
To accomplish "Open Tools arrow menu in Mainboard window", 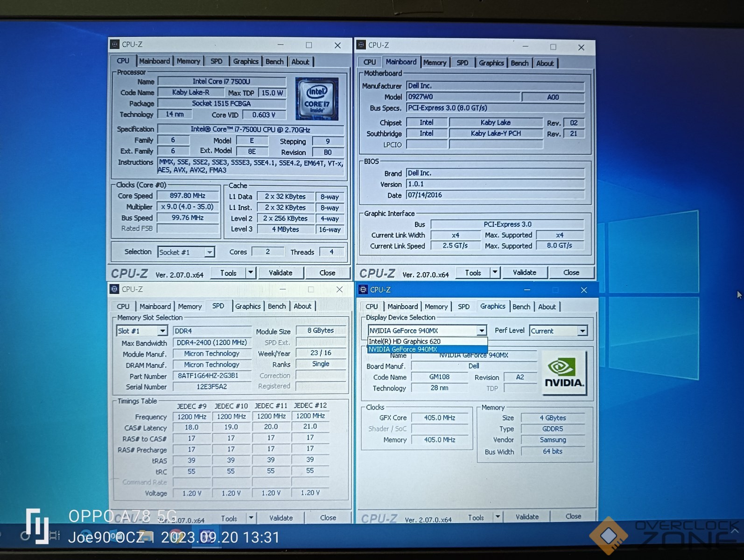I will (x=495, y=272).
